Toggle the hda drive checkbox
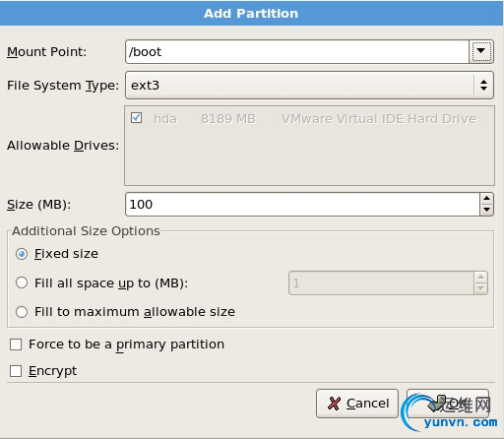 coord(136,117)
